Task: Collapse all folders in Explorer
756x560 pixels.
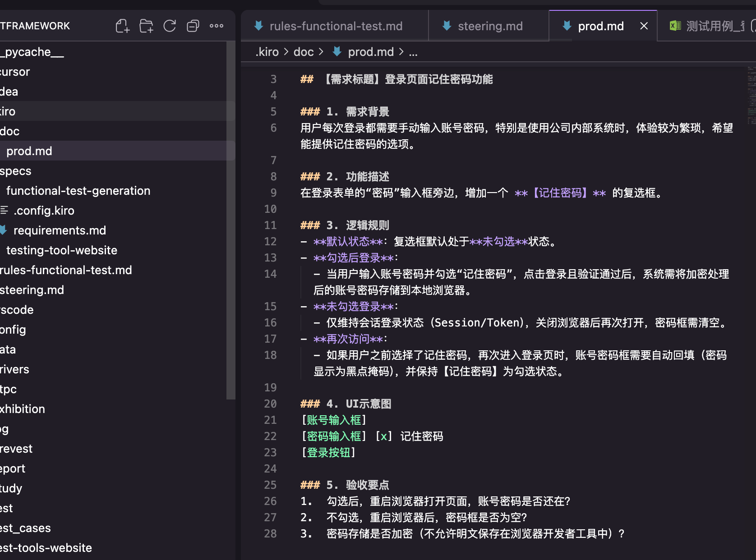Action: [193, 26]
